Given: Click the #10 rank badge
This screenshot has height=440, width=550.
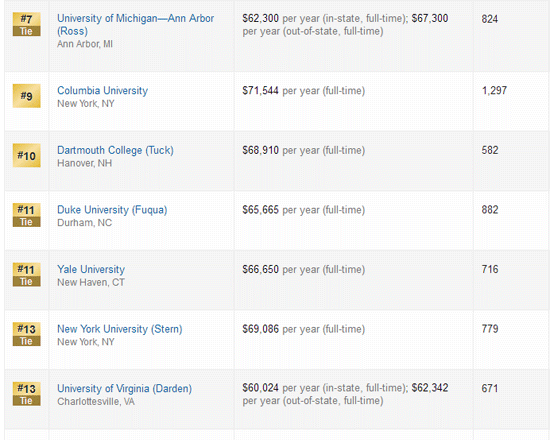Looking at the screenshot, I should pyautogui.click(x=27, y=155).
